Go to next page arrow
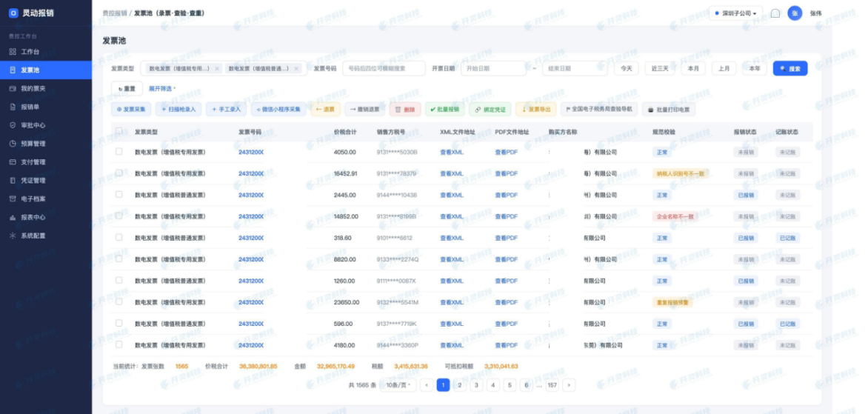Image resolution: width=868 pixels, height=414 pixels. pos(569,385)
